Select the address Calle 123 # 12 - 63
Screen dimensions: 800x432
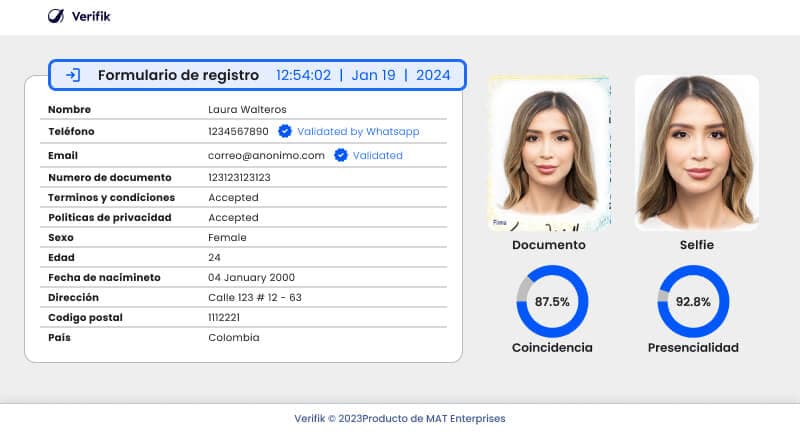click(x=255, y=297)
